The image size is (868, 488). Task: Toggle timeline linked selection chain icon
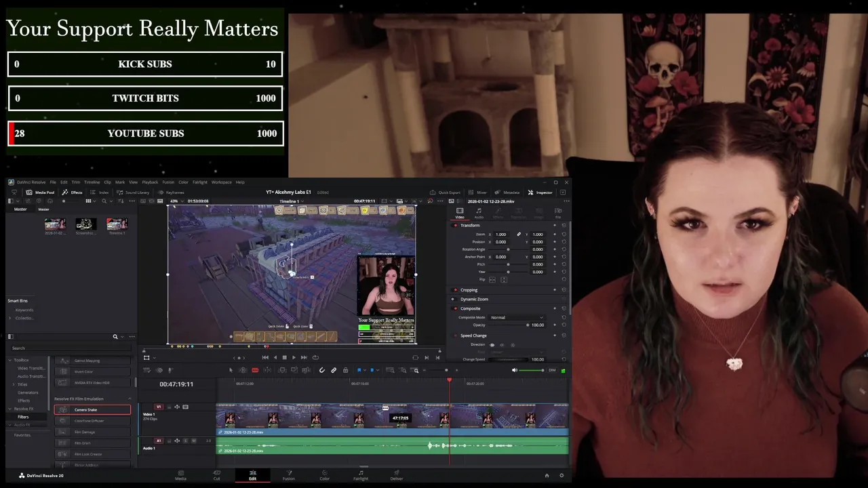[334, 370]
